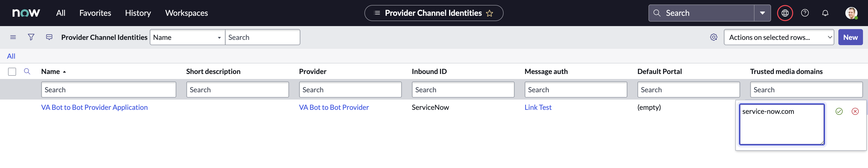
Task: Sort by Default Portal column header
Action: point(660,71)
